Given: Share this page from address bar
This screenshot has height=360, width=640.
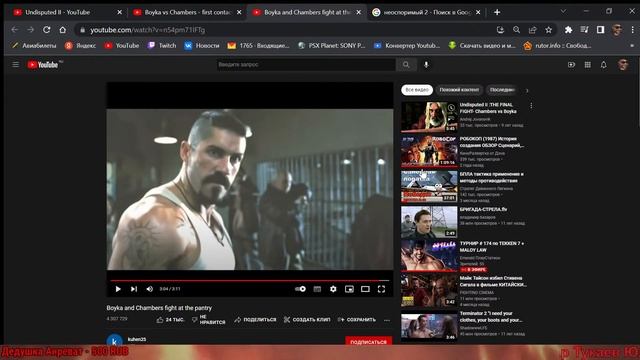Looking at the screenshot, I should pyautogui.click(x=533, y=30).
